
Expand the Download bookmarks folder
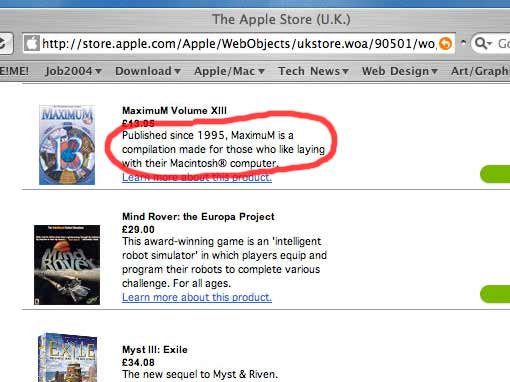coord(148,71)
